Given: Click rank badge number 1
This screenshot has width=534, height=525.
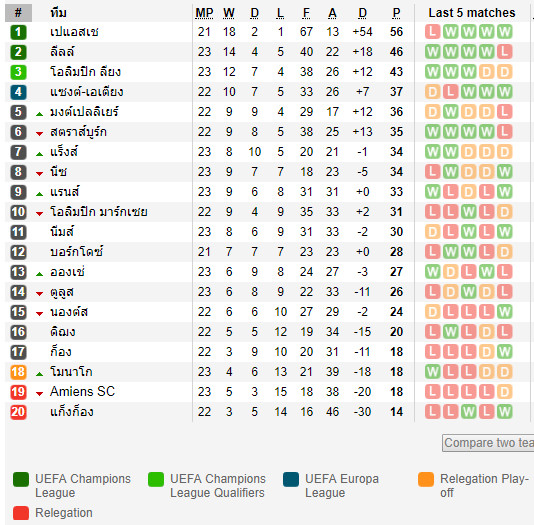Looking at the screenshot, I should click(x=18, y=32).
